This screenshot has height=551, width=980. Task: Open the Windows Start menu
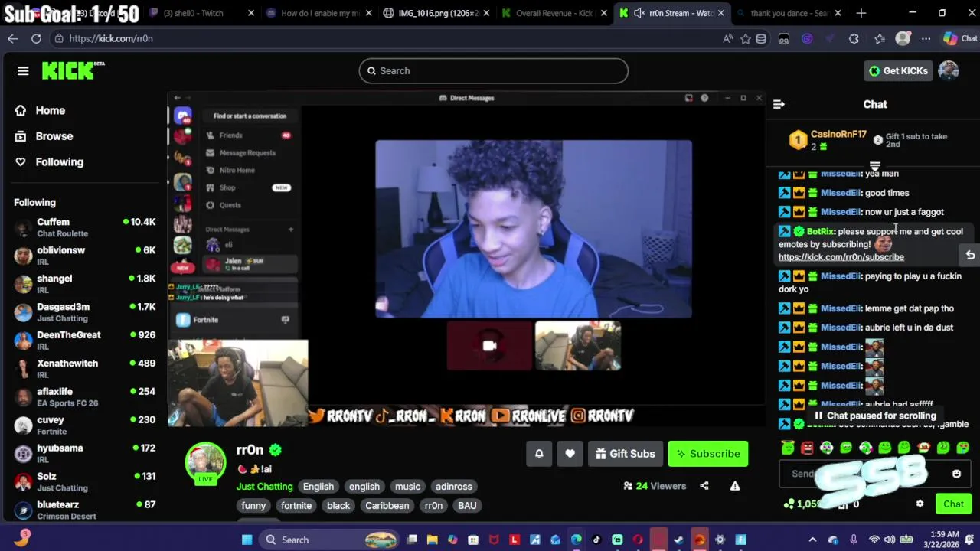(x=247, y=540)
